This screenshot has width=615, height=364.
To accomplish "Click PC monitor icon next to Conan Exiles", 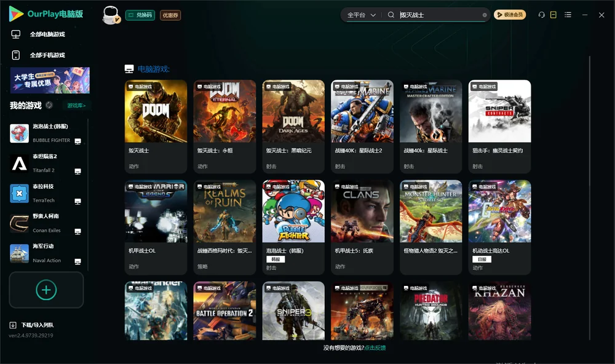I will pos(77,232).
